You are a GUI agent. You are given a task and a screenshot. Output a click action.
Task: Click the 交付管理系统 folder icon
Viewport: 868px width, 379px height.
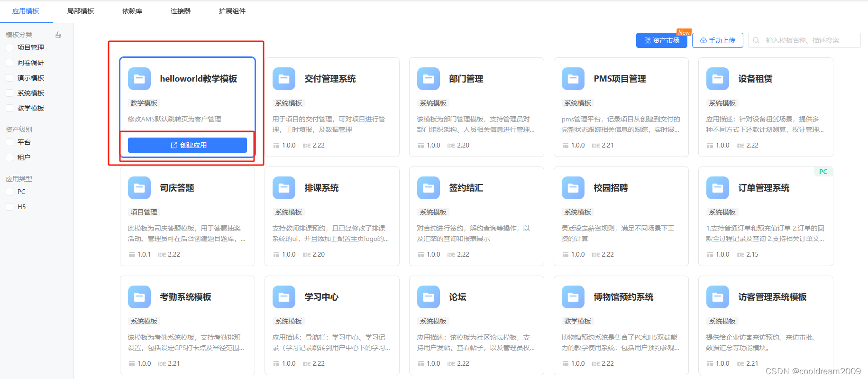point(284,79)
